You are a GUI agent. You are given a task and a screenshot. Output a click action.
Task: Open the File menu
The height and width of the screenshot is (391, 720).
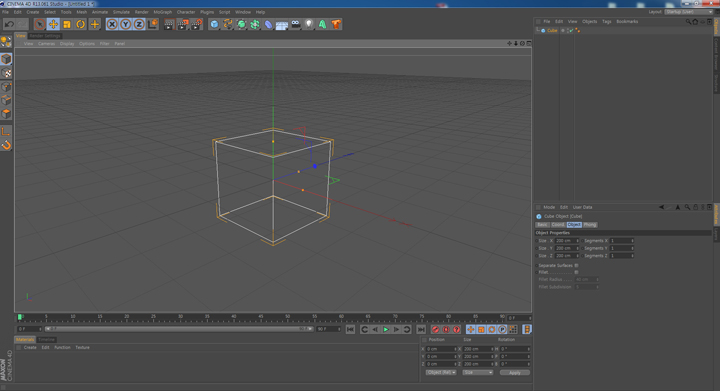[x=6, y=12]
